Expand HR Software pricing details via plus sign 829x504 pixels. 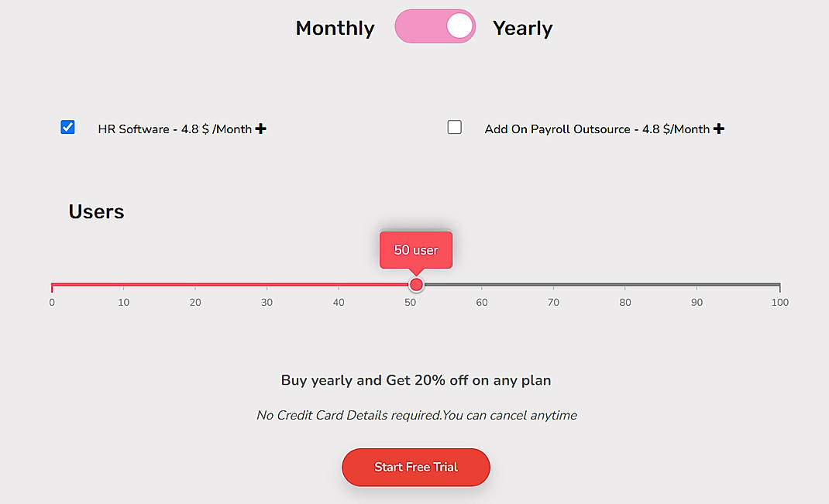pyautogui.click(x=261, y=129)
